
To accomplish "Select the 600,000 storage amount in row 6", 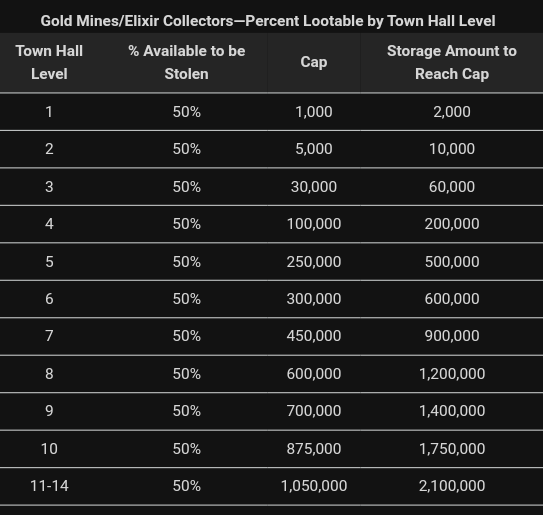I will (x=452, y=299).
